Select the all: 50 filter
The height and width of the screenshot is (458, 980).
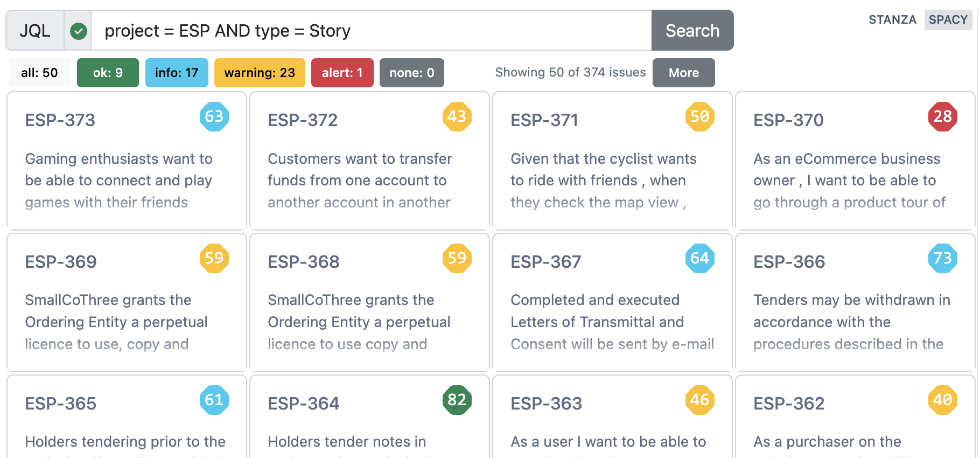point(39,73)
